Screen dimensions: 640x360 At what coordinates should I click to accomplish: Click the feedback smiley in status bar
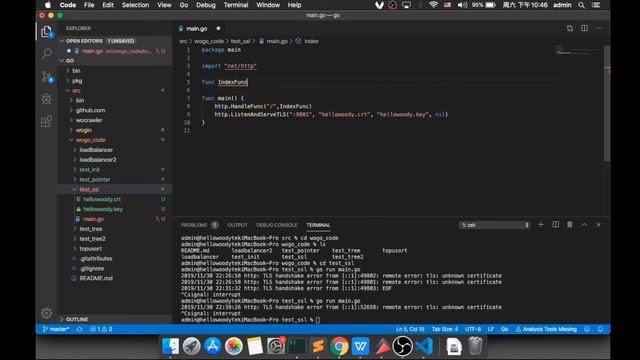point(587,329)
